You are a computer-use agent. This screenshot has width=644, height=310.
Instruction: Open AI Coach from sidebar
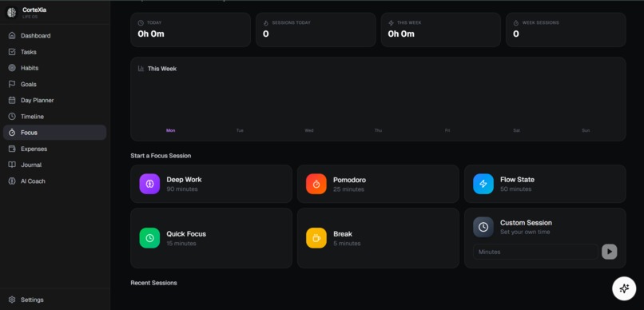[x=54, y=181]
